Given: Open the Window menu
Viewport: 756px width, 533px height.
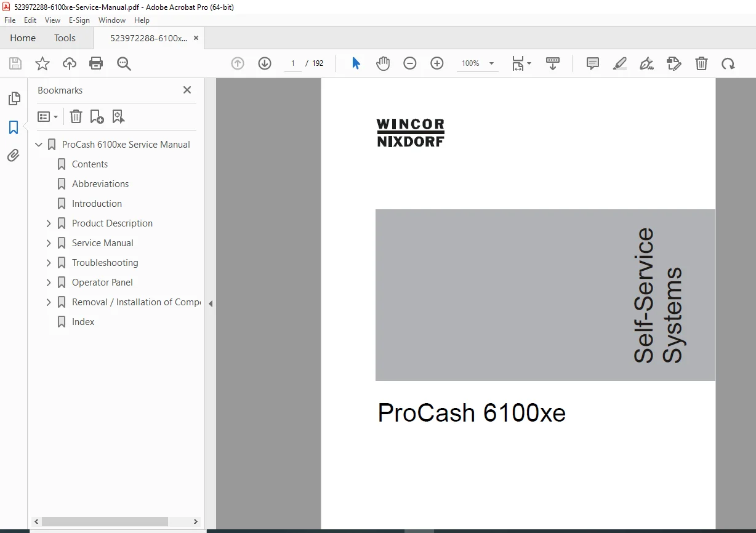Looking at the screenshot, I should (x=112, y=20).
